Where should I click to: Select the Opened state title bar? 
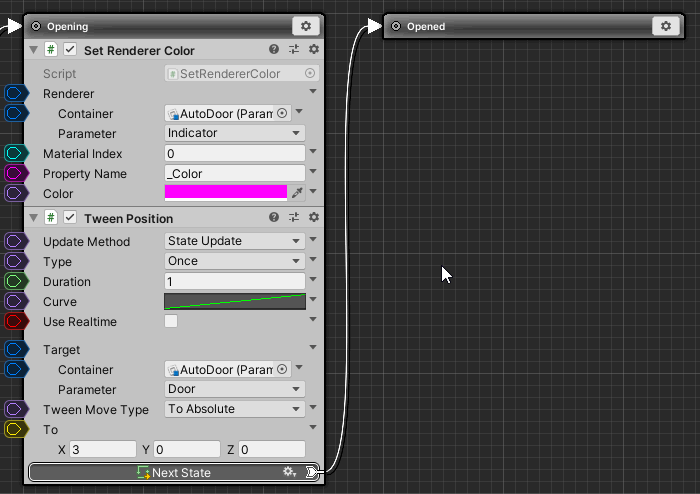[x=534, y=26]
